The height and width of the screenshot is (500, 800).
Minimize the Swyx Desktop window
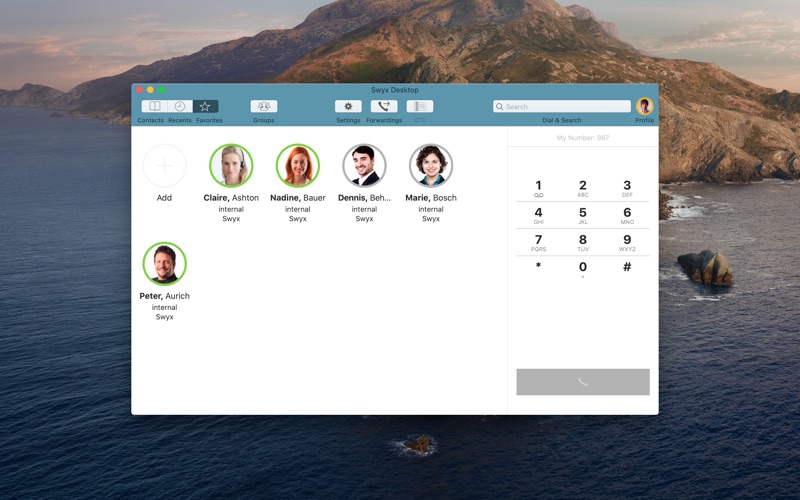150,90
